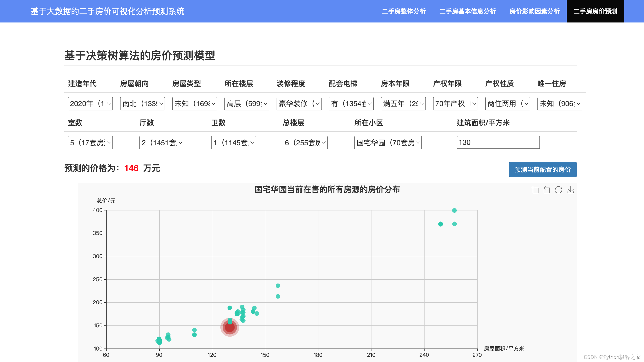The image size is (644, 362).
Task: Click the site title 基于大数据的二手房价可视化分析预测系统
Action: (x=107, y=11)
